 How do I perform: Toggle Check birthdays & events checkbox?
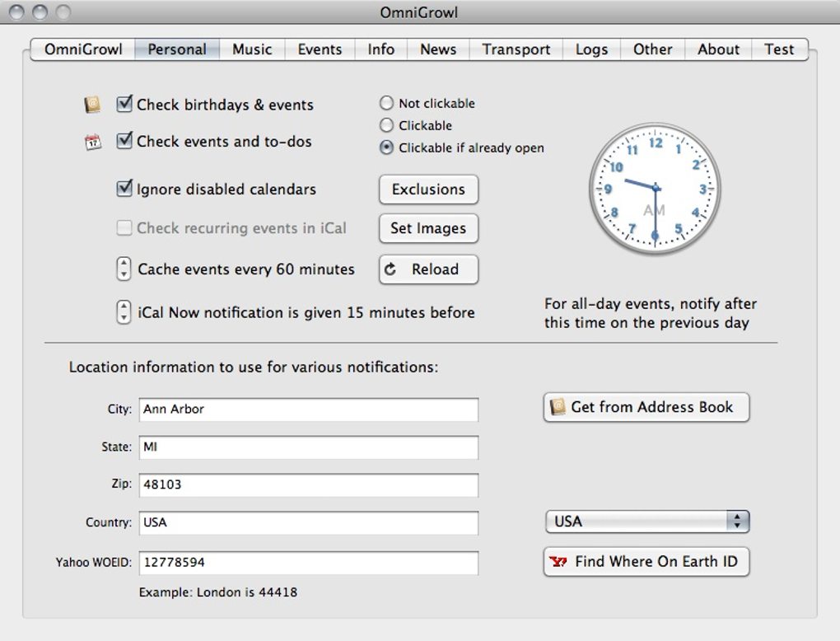124,104
